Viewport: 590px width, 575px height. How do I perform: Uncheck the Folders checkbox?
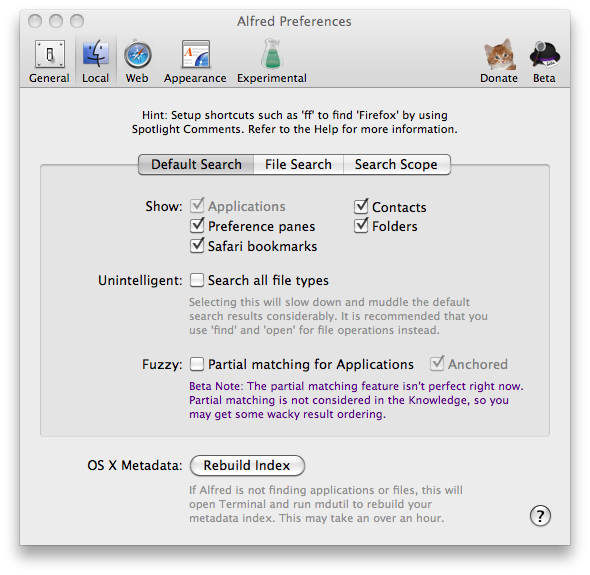click(x=361, y=225)
